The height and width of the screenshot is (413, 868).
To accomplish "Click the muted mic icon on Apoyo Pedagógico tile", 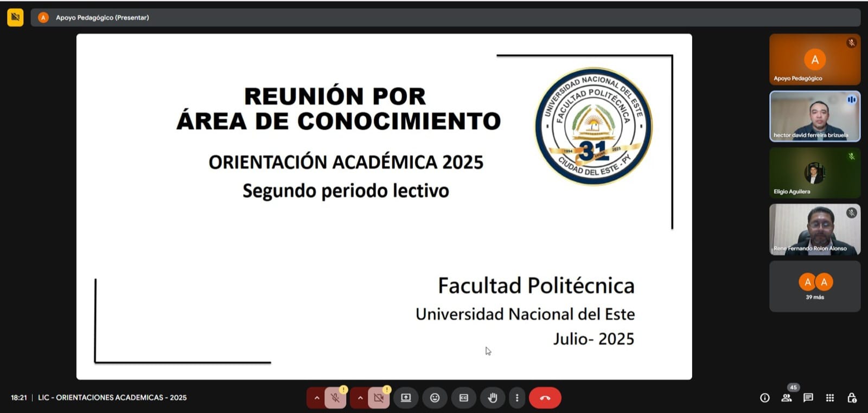I will point(852,43).
